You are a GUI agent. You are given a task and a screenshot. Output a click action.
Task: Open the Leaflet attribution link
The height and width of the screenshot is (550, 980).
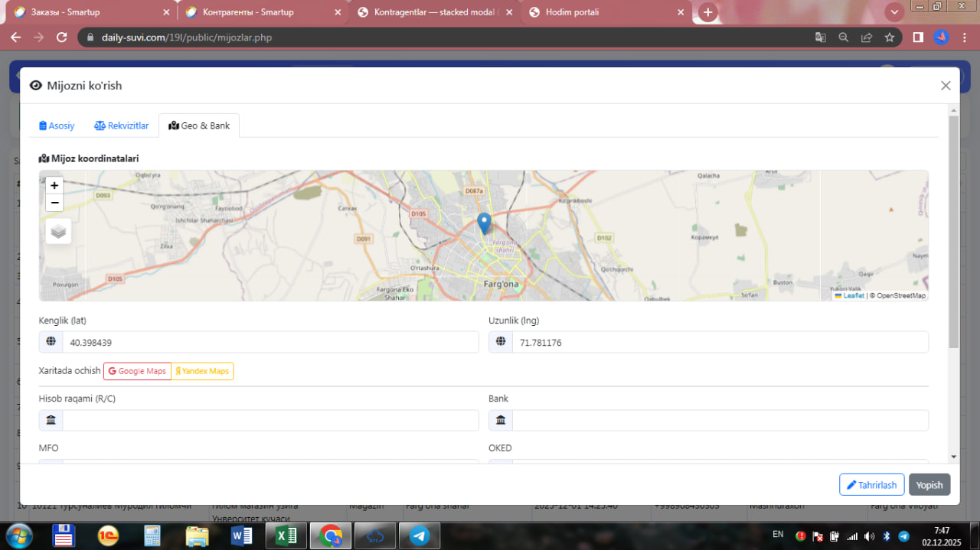pos(853,295)
